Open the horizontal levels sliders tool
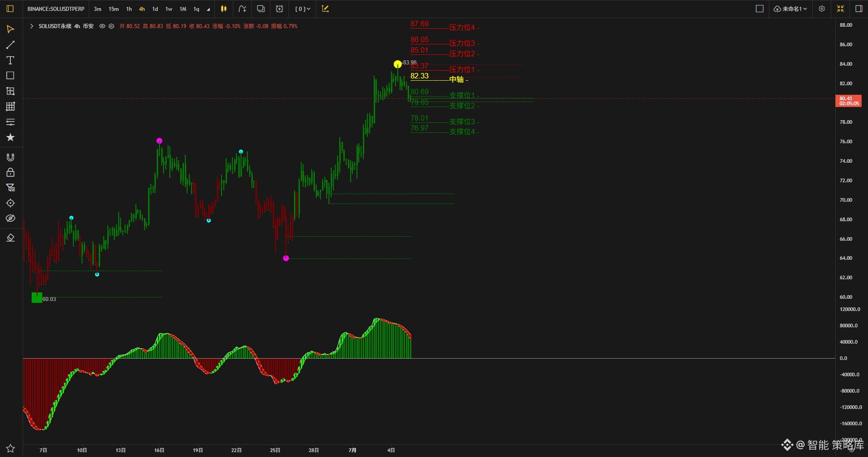This screenshot has width=868, height=457. click(10, 122)
